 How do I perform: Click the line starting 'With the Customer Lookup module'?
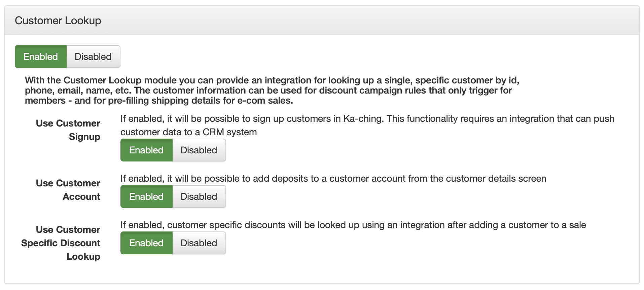272,80
